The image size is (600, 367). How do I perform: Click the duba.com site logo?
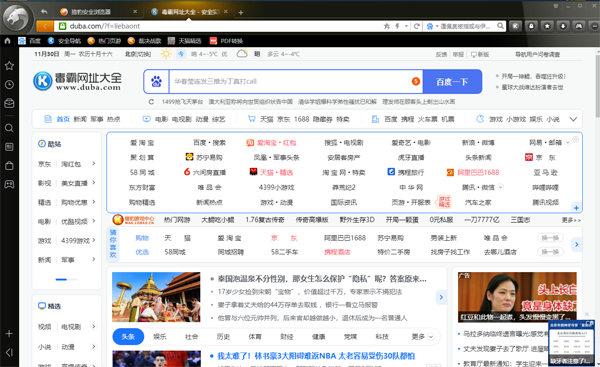click(77, 82)
